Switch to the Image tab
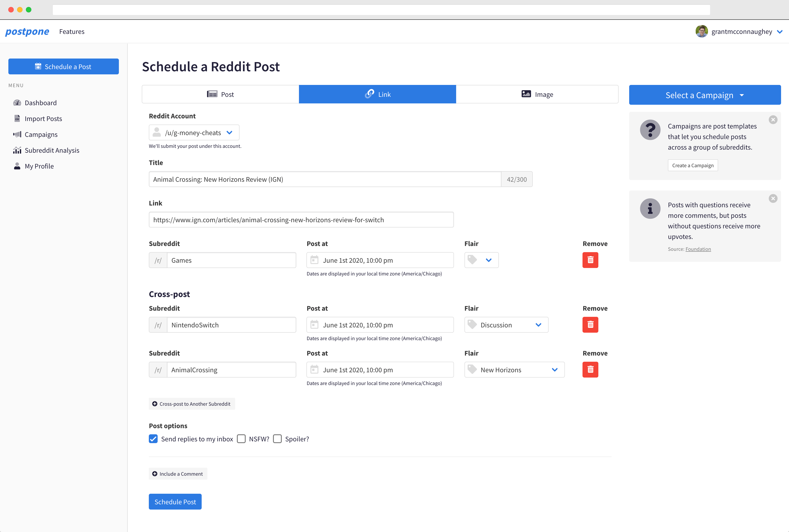Image resolution: width=789 pixels, height=532 pixels. (537, 94)
